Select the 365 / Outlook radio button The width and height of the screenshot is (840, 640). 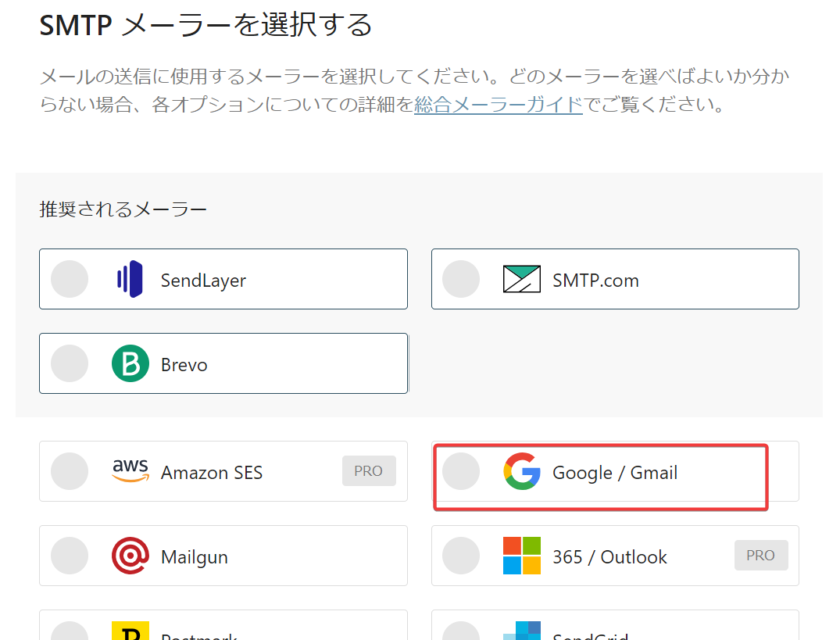click(461, 556)
